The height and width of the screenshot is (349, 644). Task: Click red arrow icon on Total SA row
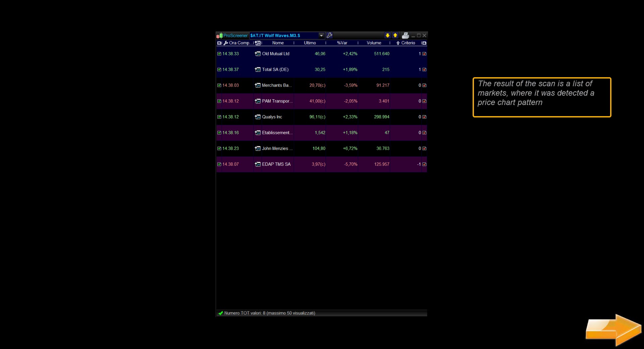[424, 69]
